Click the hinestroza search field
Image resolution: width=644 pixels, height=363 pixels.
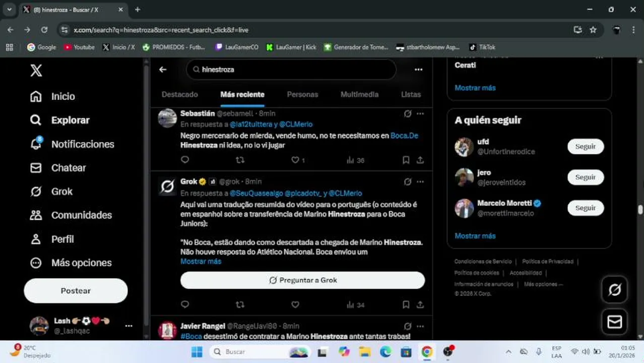291,70
